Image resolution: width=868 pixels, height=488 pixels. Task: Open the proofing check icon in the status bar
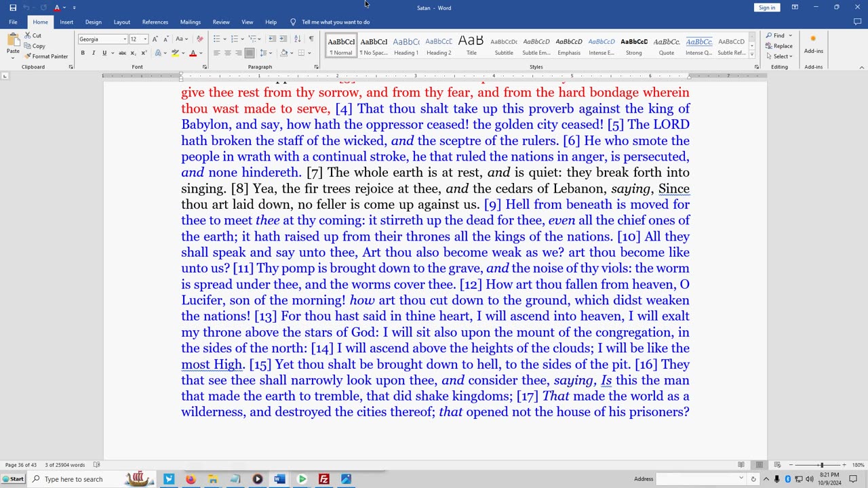click(x=96, y=465)
